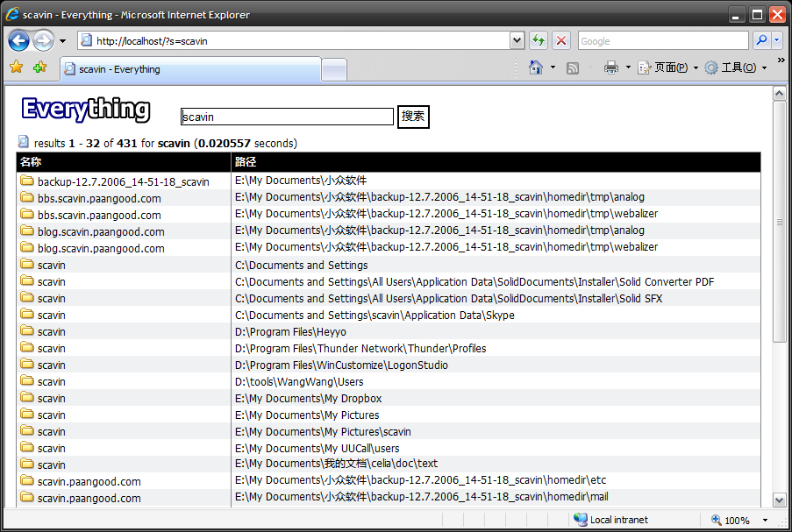Click the path ending in "Solid Converter PDF"

pyautogui.click(x=474, y=281)
